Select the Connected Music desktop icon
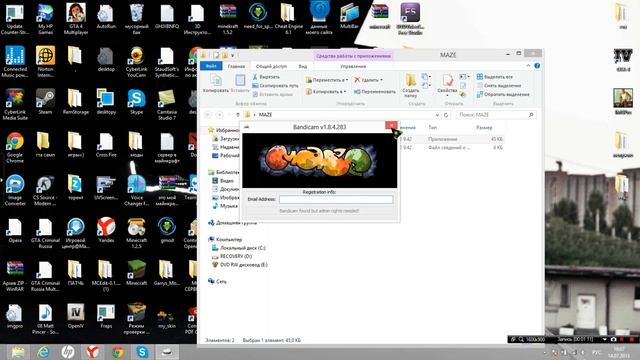The image size is (640, 360). [15, 62]
